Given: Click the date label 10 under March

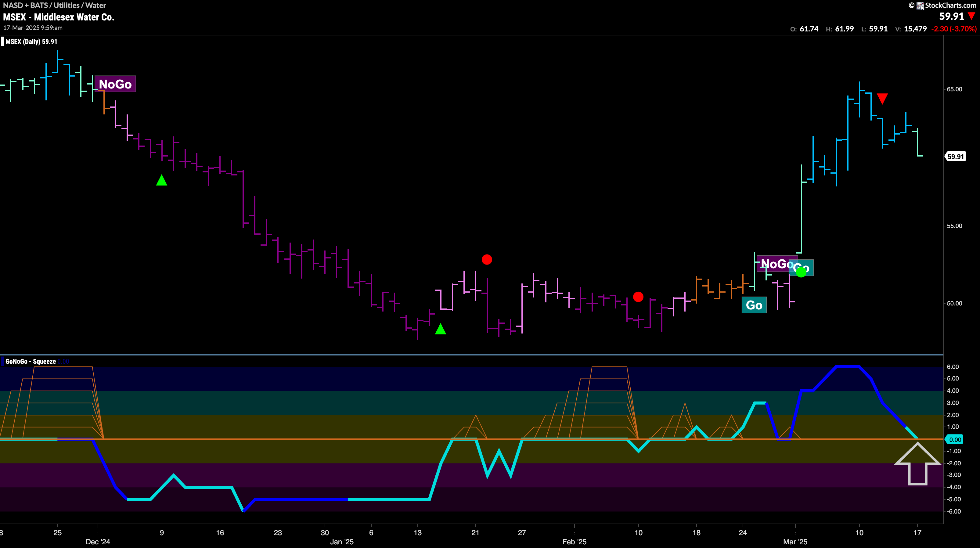Looking at the screenshot, I should [859, 532].
